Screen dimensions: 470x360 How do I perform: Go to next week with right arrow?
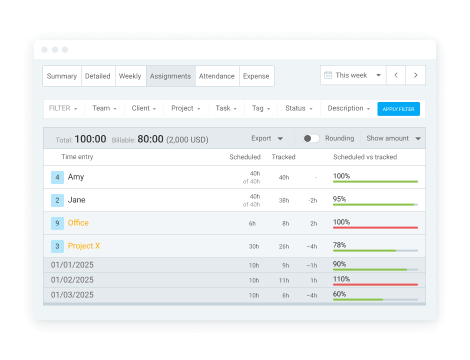tap(415, 75)
